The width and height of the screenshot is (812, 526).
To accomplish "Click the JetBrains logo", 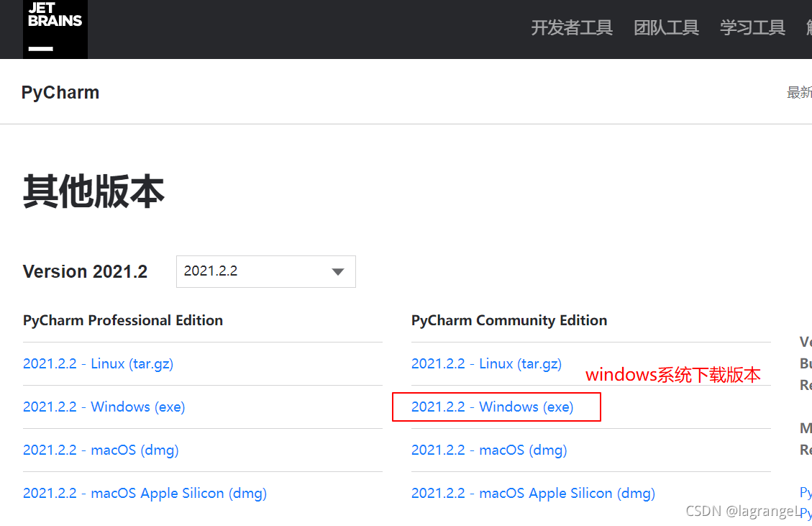I will [55, 29].
